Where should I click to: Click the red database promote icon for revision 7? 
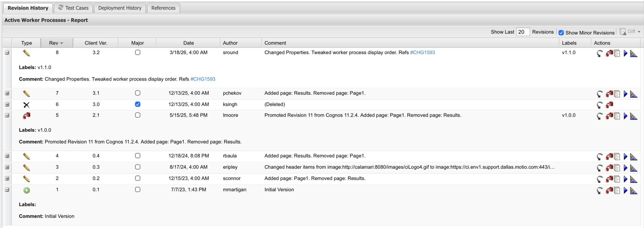click(609, 94)
